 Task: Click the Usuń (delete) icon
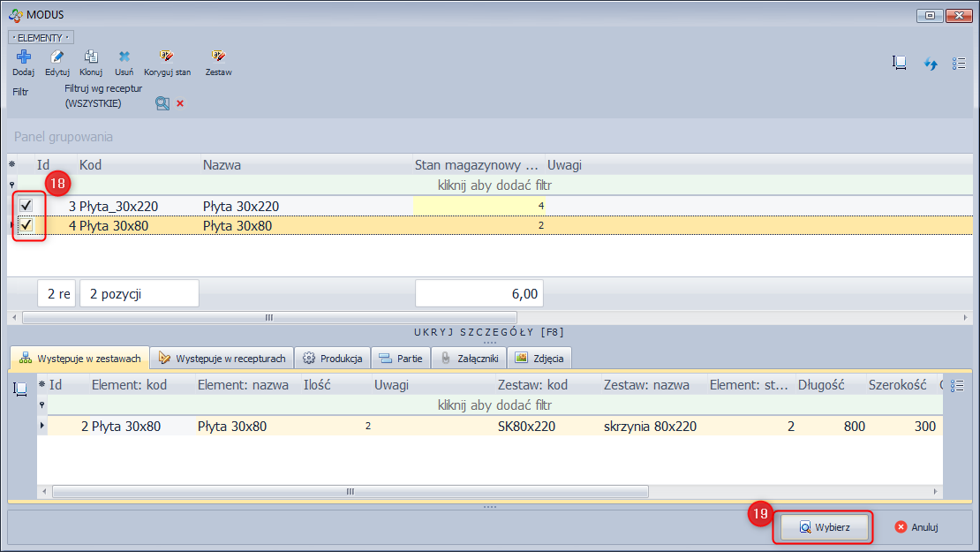124,57
